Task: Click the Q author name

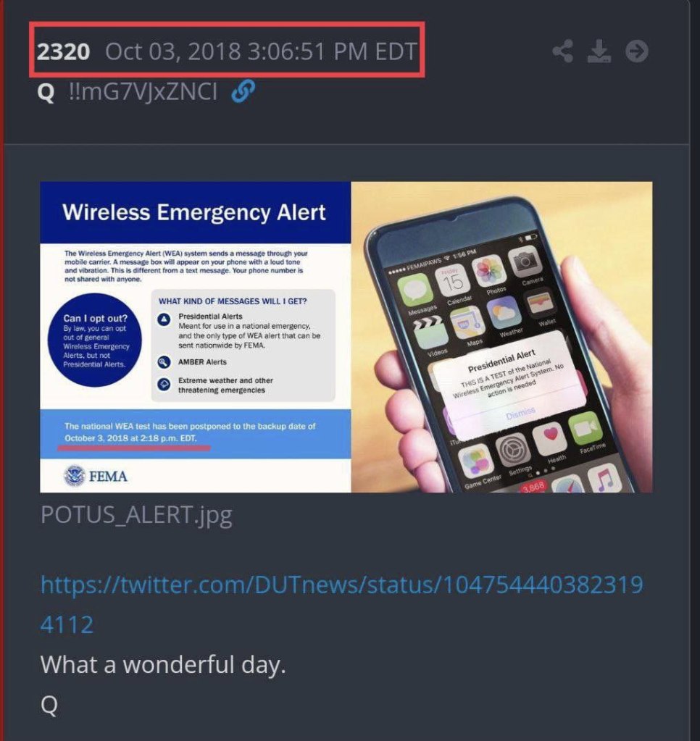Action: (x=46, y=92)
